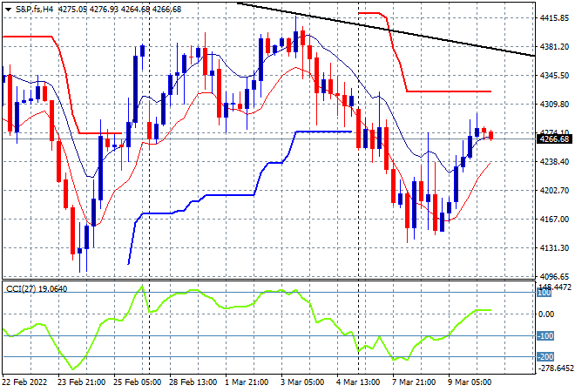Click the 22 Feb 2022 date label
The height and width of the screenshot is (392, 575).
point(24,382)
